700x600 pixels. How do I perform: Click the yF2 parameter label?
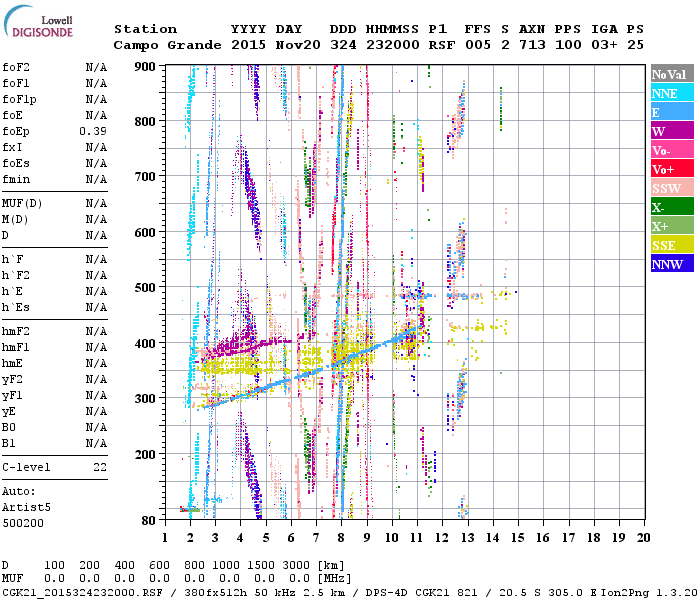click(x=12, y=379)
